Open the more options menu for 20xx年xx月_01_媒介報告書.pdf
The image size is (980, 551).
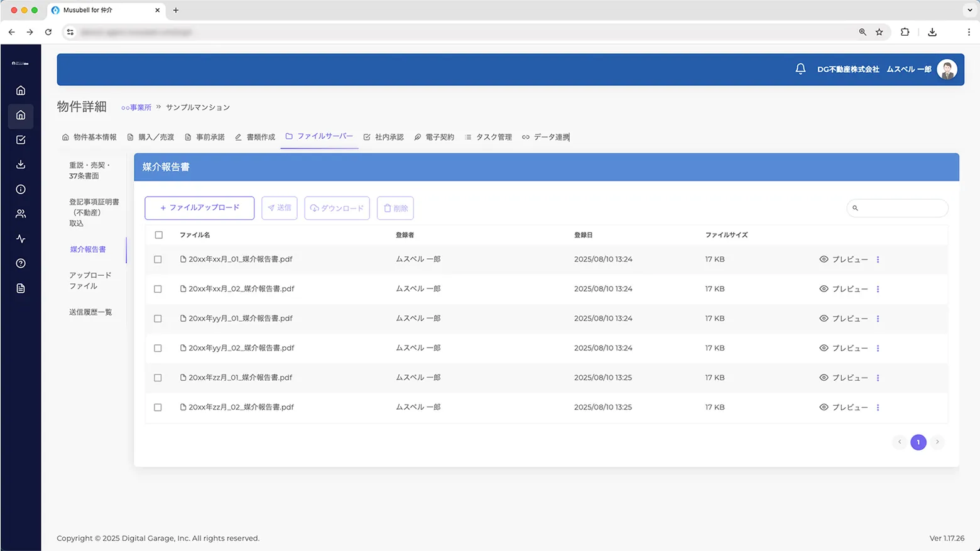878,259
